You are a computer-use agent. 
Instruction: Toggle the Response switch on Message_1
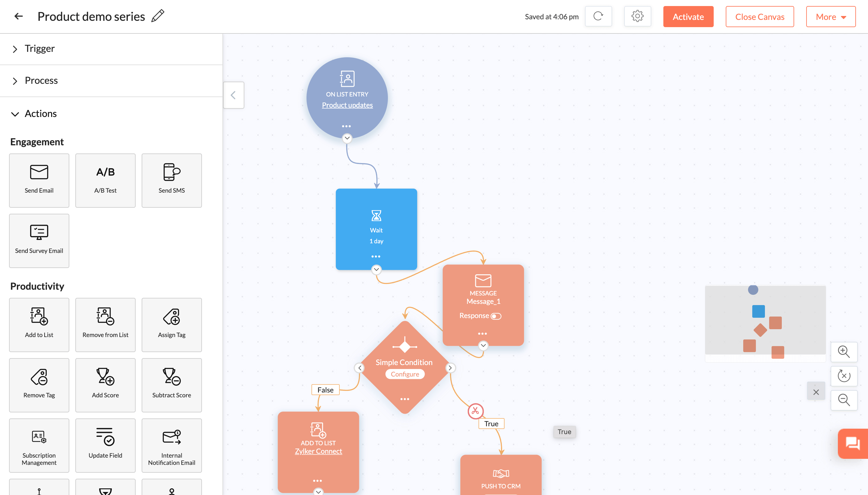[x=496, y=316]
